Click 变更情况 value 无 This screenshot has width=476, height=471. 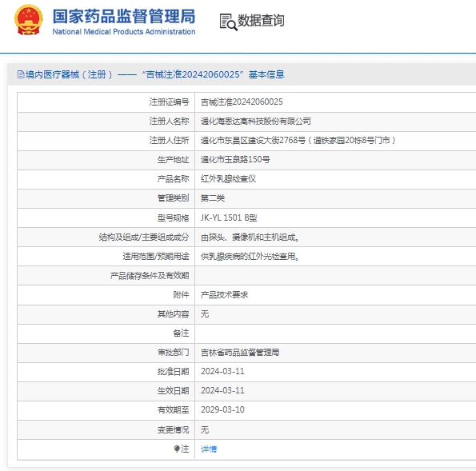point(205,429)
